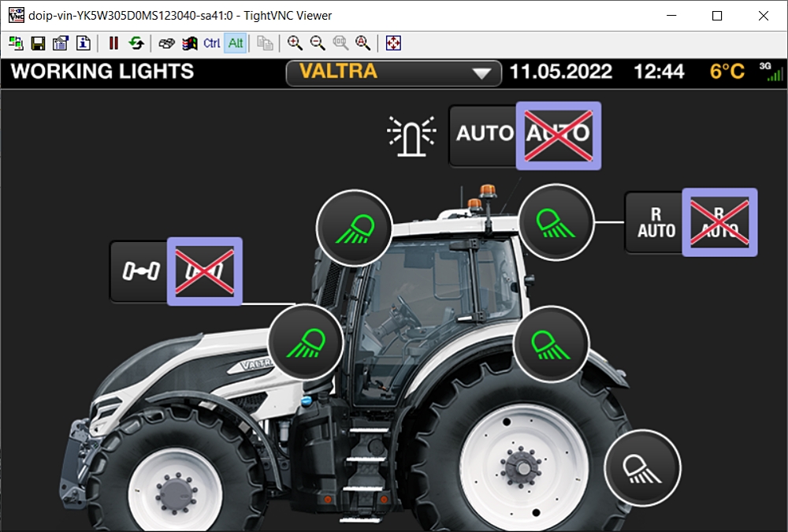
Task: Toggle the rear cab roof working light
Action: (556, 221)
